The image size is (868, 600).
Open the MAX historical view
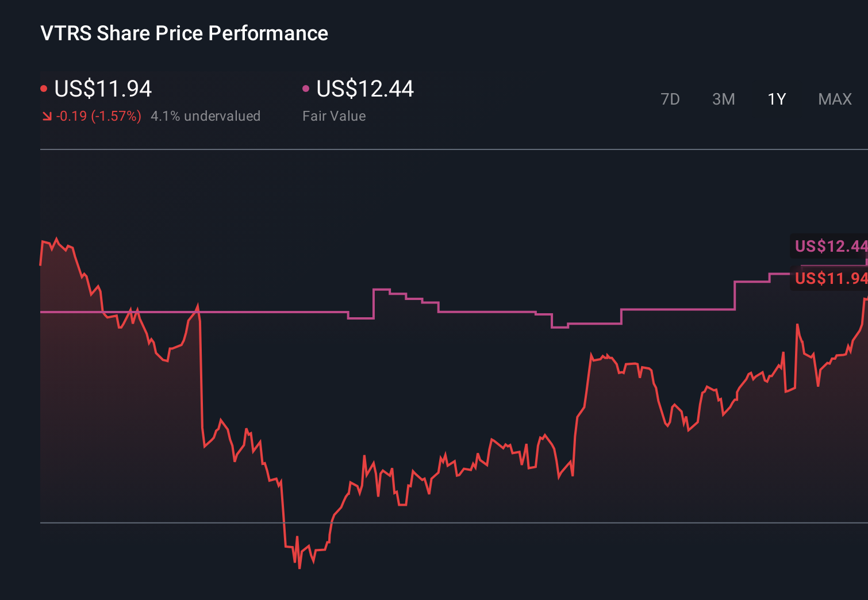pyautogui.click(x=835, y=99)
